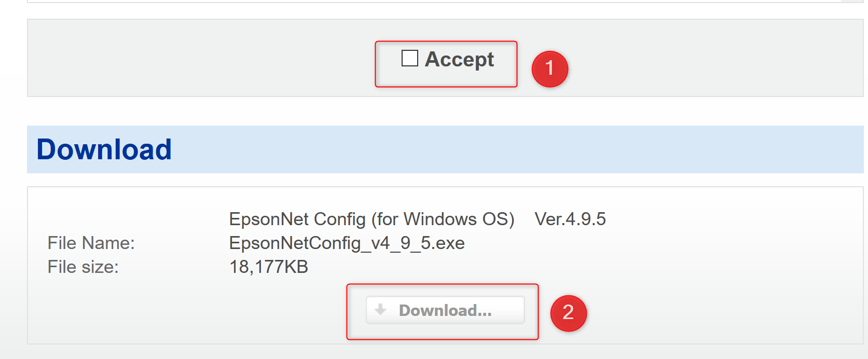This screenshot has height=359, width=868.
Task: Click the red circle numbered 1
Action: coord(550,69)
